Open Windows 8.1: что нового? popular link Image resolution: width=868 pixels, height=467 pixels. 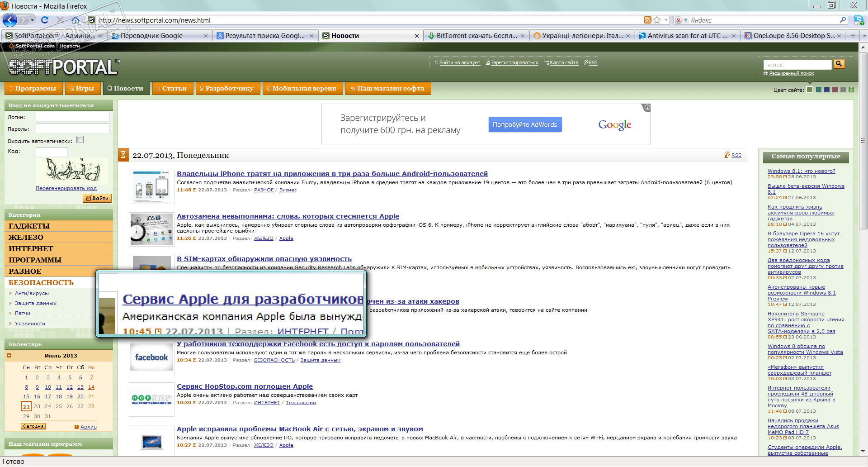(801, 171)
